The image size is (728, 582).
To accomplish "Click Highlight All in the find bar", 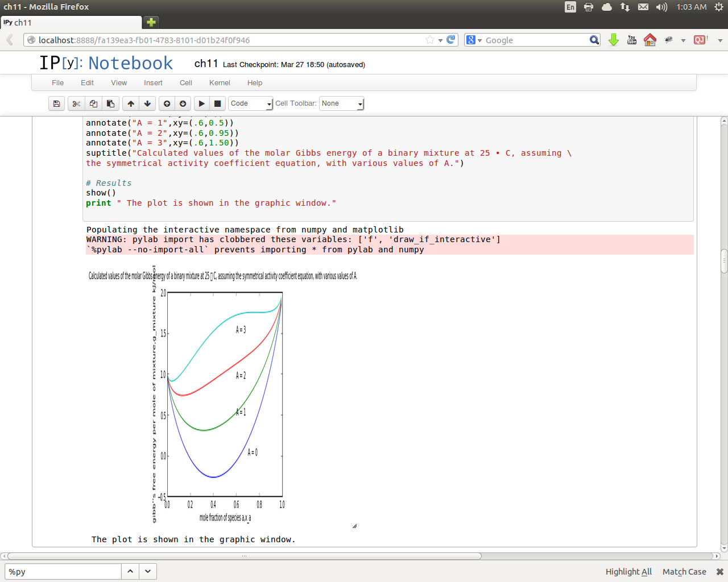I will [x=628, y=572].
